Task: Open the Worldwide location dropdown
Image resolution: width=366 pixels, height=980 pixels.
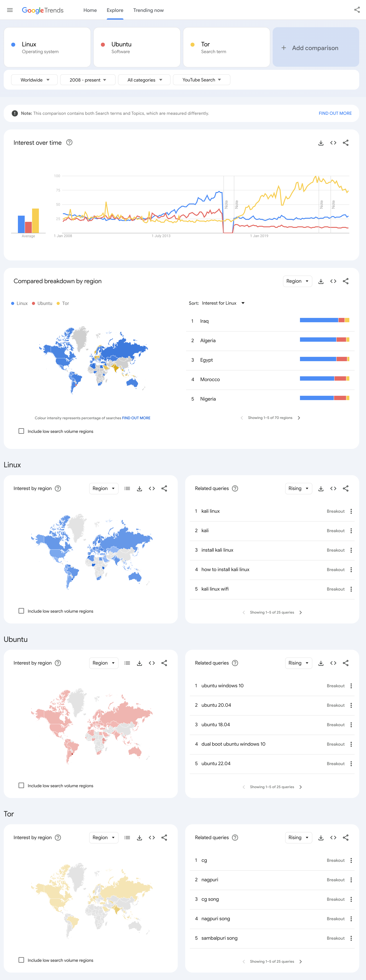Action: [x=35, y=80]
